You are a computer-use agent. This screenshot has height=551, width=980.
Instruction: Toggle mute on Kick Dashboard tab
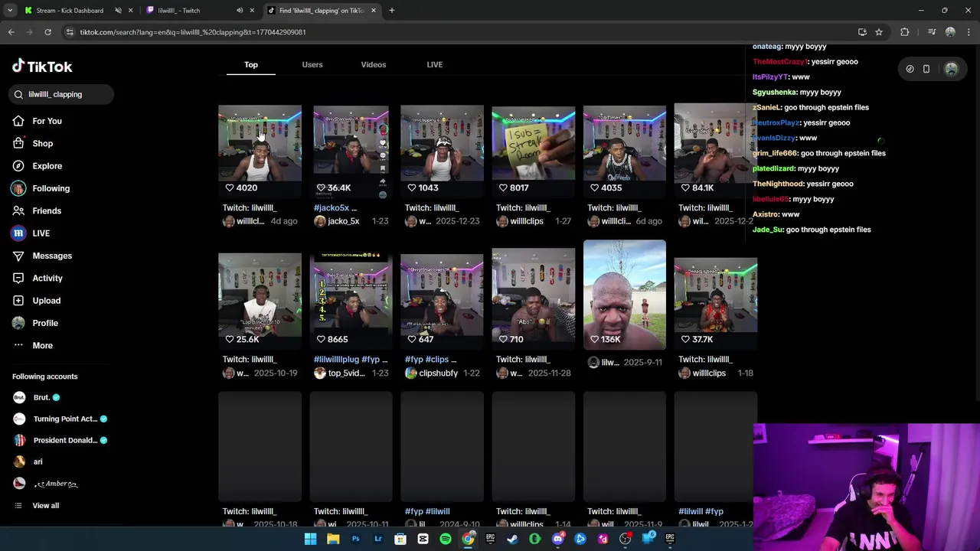118,11
